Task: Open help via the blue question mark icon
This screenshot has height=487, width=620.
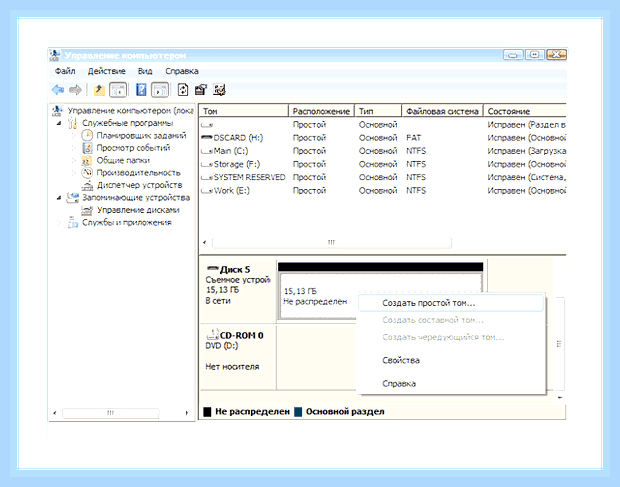Action: pyautogui.click(x=141, y=90)
